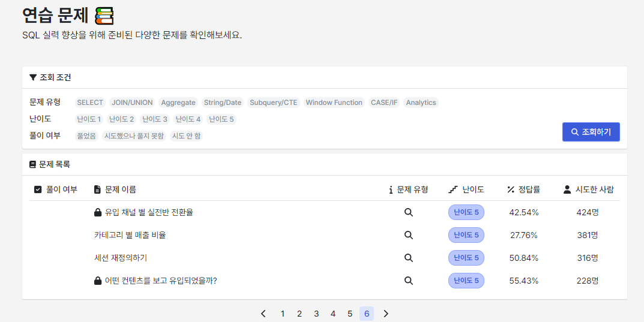The width and height of the screenshot is (644, 322).
Task: Click the 시도한 사람 column header text
Action: 595,189
